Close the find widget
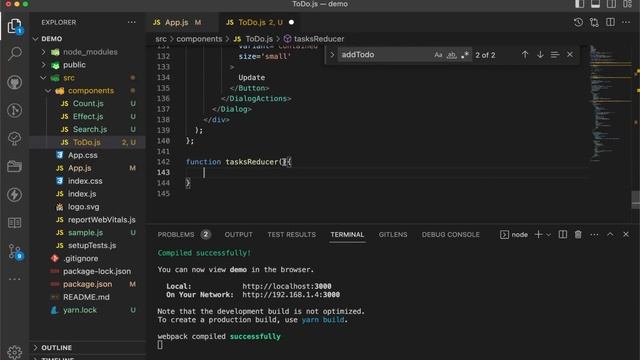This screenshot has width=640, height=360. click(x=570, y=55)
